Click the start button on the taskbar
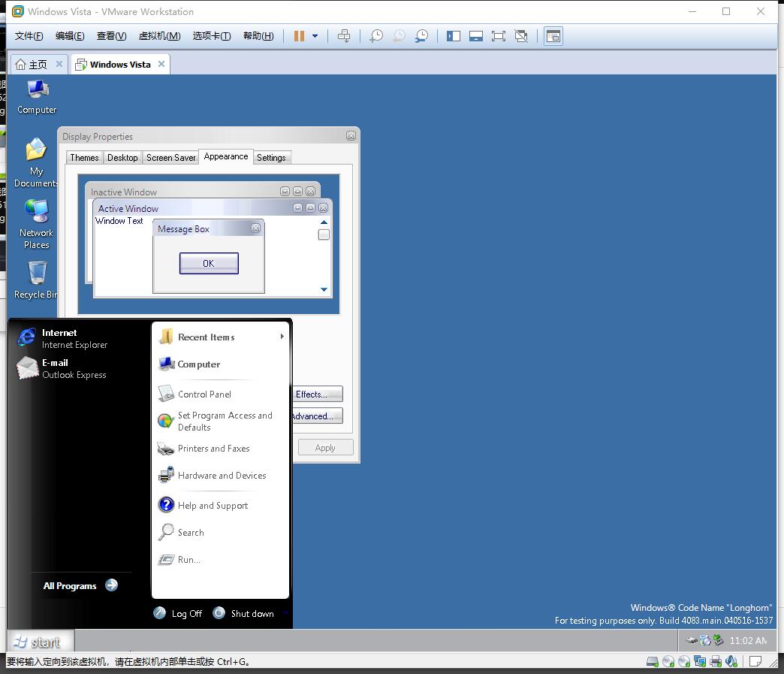The width and height of the screenshot is (784, 674). click(41, 642)
